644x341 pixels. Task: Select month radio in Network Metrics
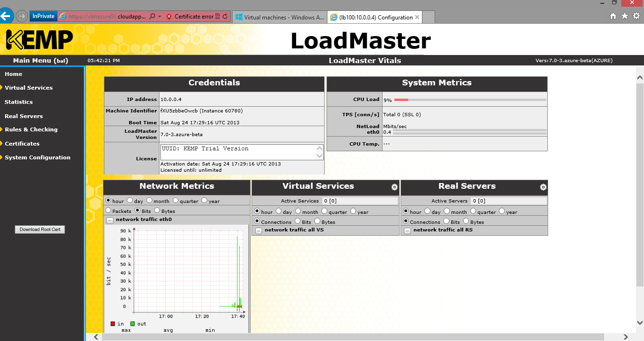coord(149,201)
